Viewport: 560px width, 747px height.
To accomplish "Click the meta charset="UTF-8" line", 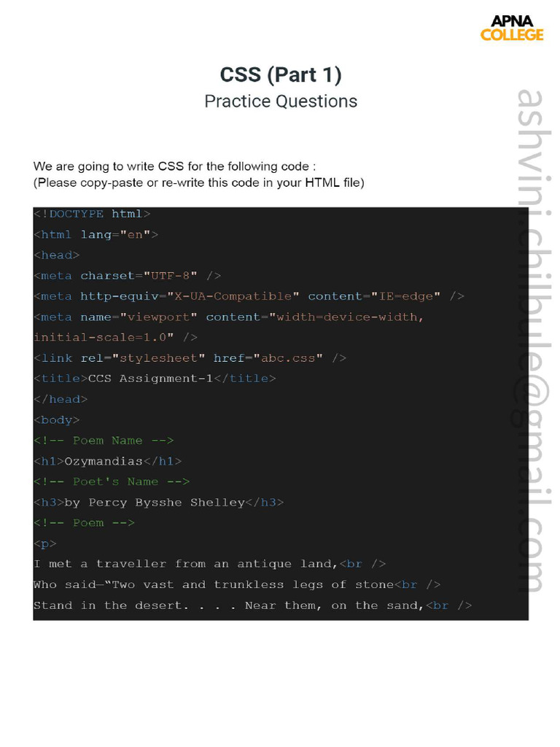I will (127, 276).
